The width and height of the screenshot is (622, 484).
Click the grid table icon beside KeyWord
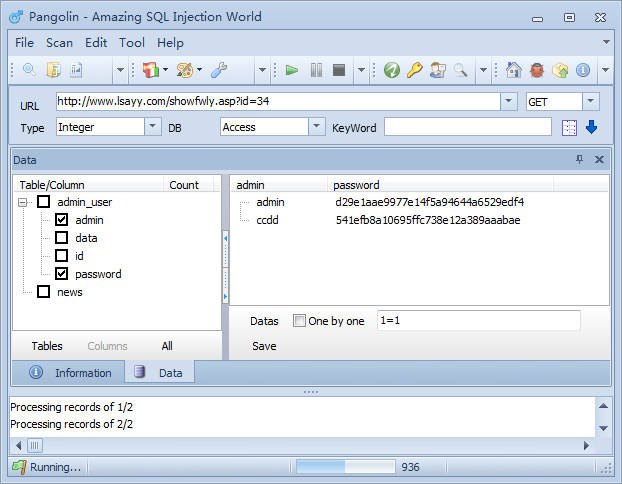(569, 128)
